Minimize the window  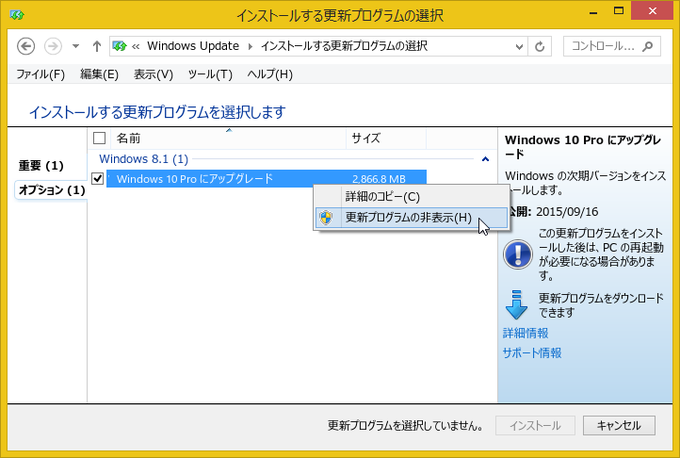pyautogui.click(x=594, y=12)
